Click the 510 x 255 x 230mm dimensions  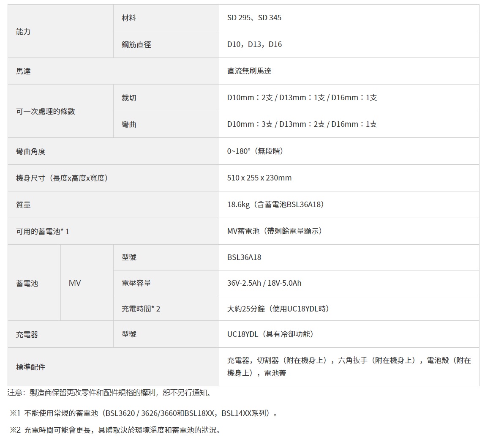pyautogui.click(x=259, y=178)
